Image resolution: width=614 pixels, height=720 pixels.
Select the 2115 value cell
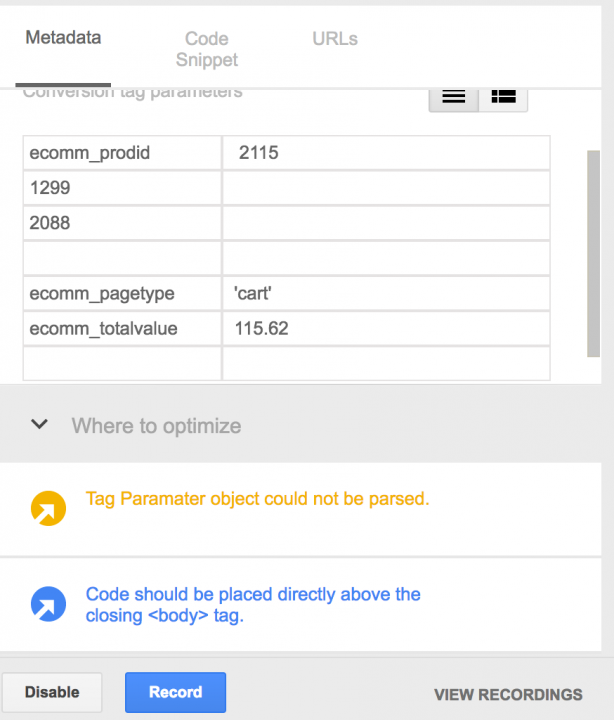point(386,153)
